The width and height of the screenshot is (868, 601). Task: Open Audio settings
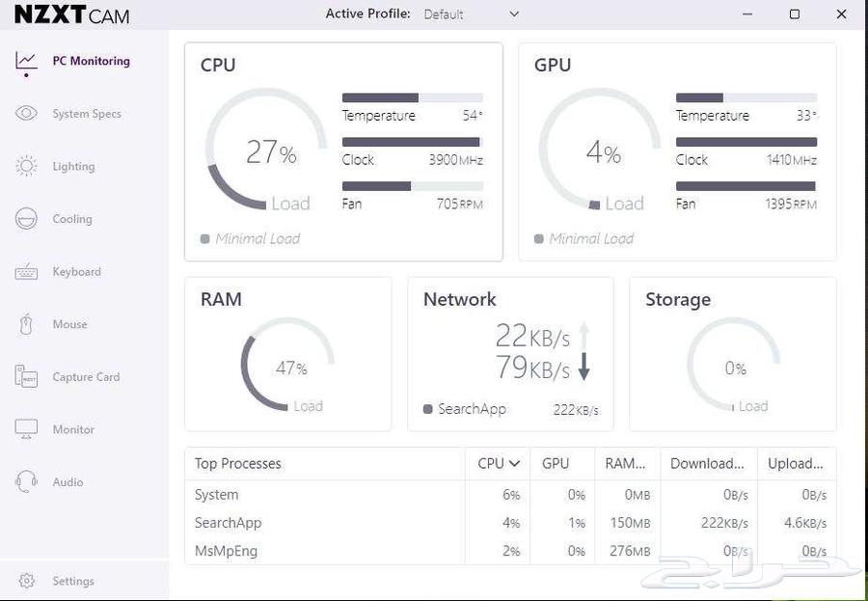(68, 482)
